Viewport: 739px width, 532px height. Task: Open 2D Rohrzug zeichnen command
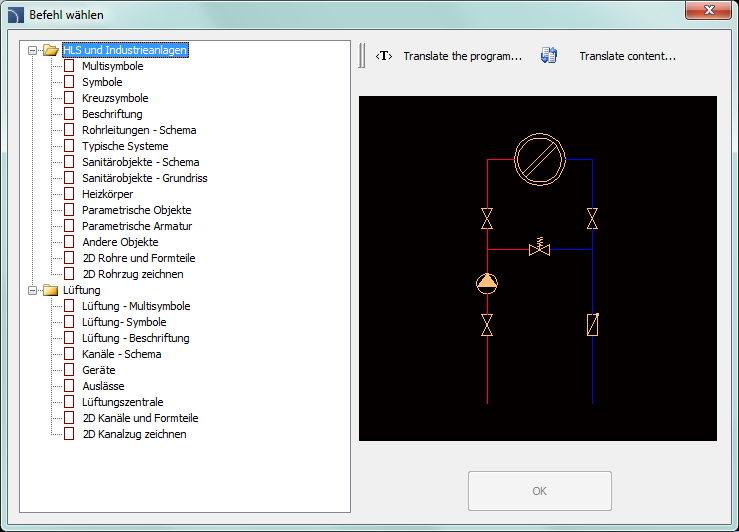pos(132,274)
